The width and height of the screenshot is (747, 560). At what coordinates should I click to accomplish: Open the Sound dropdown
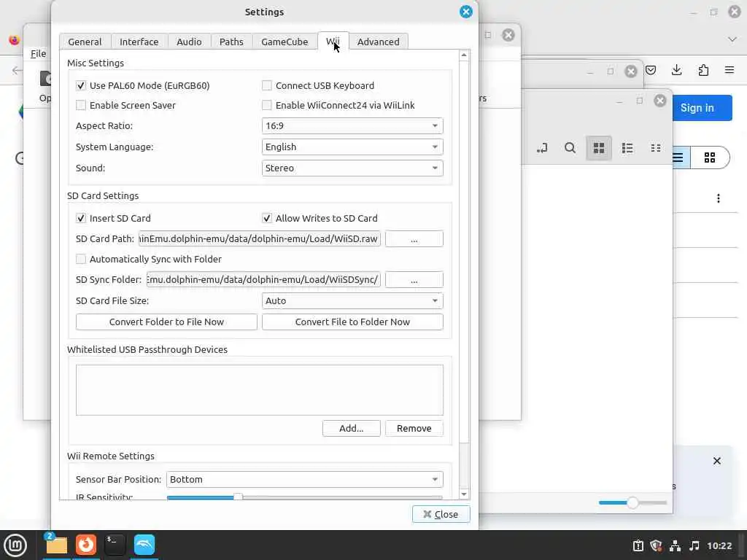[352, 168]
